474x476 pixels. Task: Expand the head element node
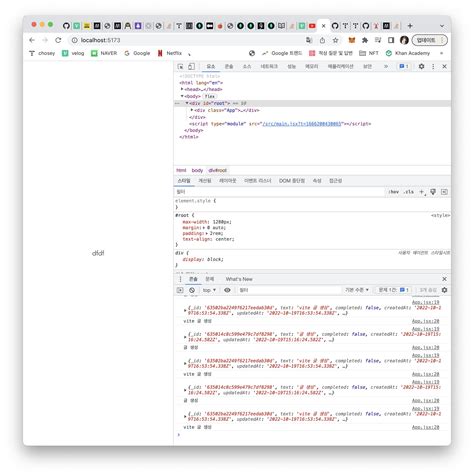pos(182,89)
